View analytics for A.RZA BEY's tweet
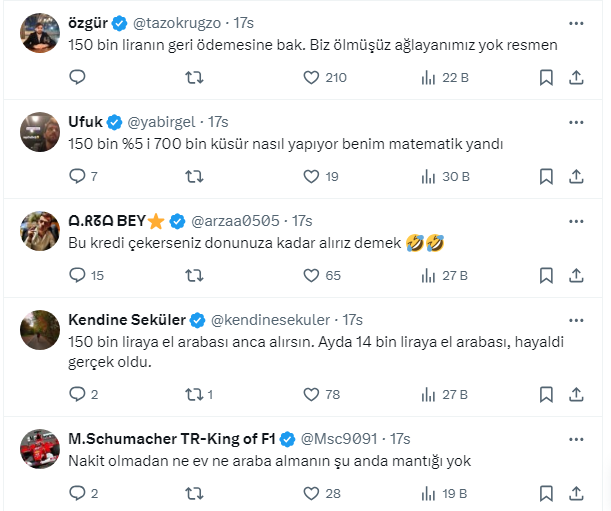 (x=429, y=275)
